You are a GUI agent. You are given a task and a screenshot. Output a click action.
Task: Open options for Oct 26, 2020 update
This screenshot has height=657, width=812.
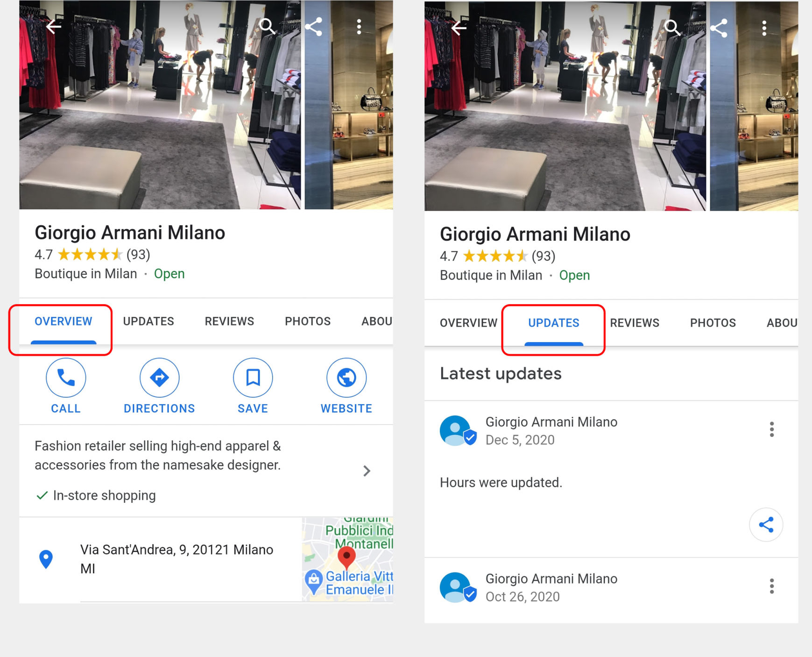(x=772, y=586)
